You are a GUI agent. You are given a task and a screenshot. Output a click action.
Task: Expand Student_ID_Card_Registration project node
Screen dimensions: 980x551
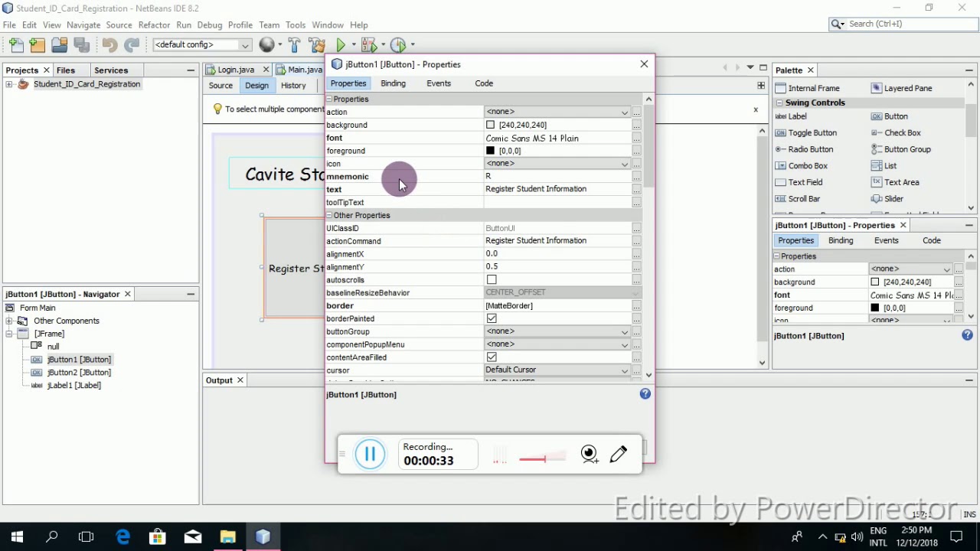pos(8,84)
